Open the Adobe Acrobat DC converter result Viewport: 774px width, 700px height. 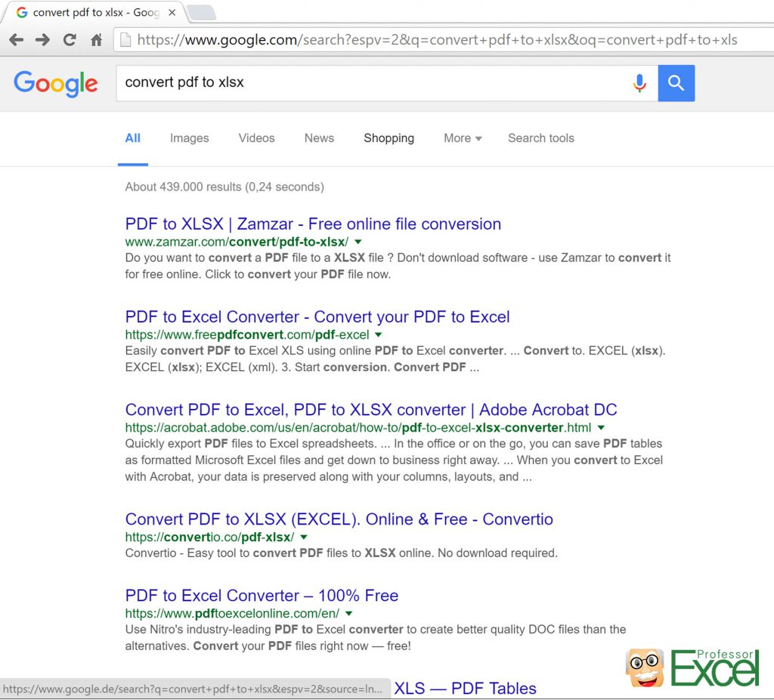pos(371,410)
